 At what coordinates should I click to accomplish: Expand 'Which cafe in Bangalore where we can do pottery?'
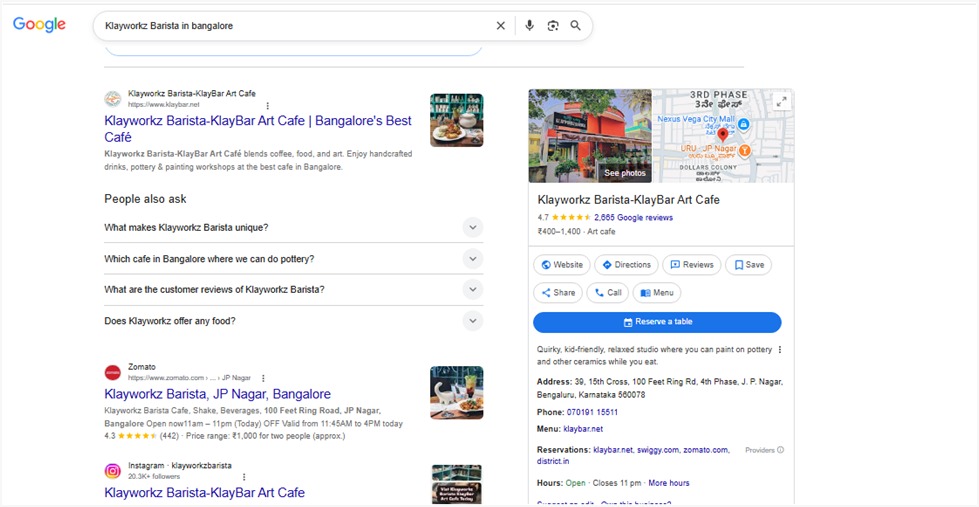[x=293, y=258]
